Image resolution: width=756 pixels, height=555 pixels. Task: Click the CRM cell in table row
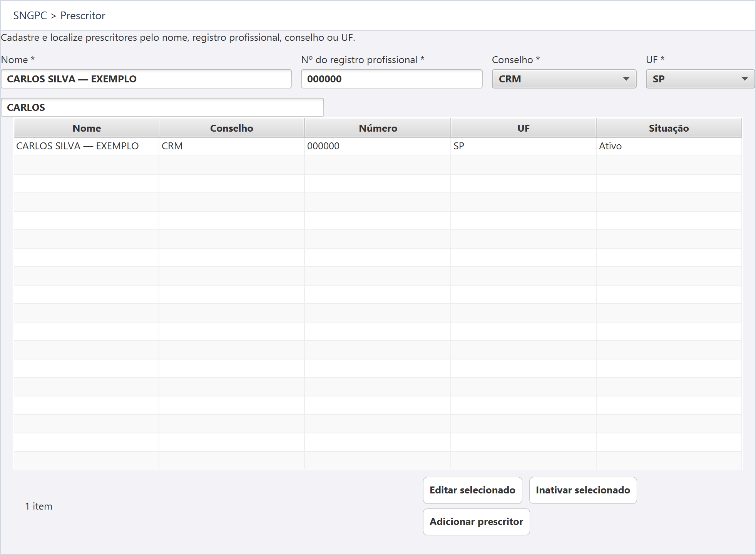(232, 146)
